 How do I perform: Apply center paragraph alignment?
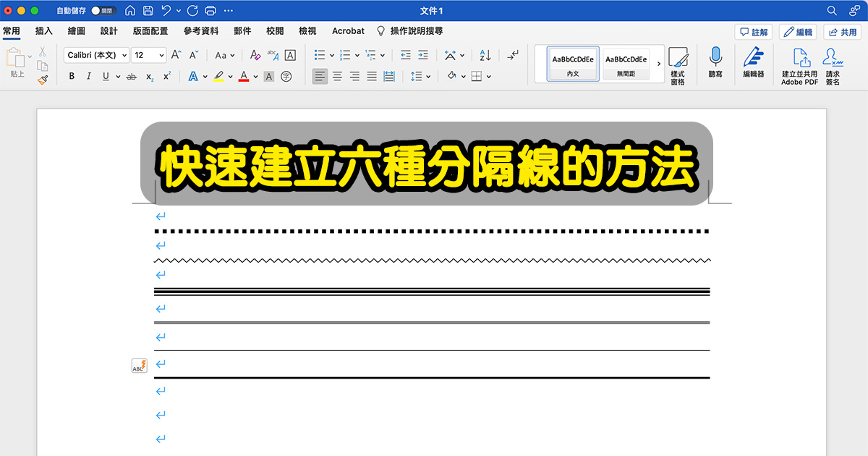coord(337,76)
